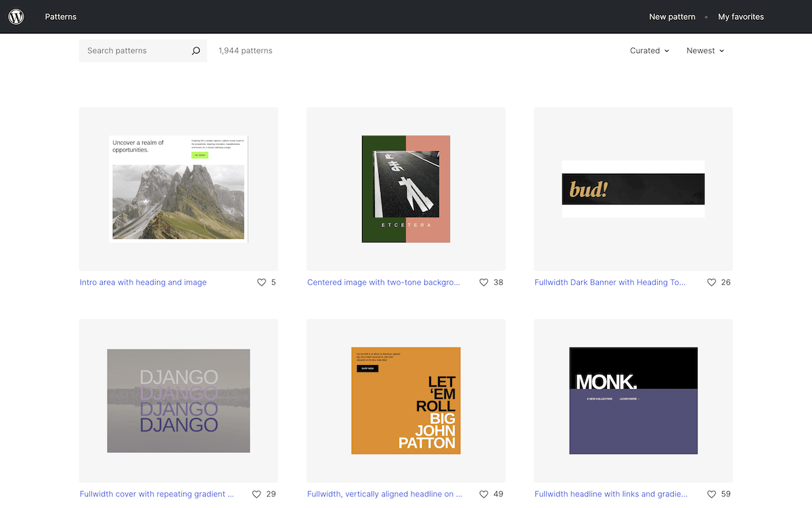Toggle the heart on the two-tone background pattern
The image size is (812, 508).
pos(484,282)
